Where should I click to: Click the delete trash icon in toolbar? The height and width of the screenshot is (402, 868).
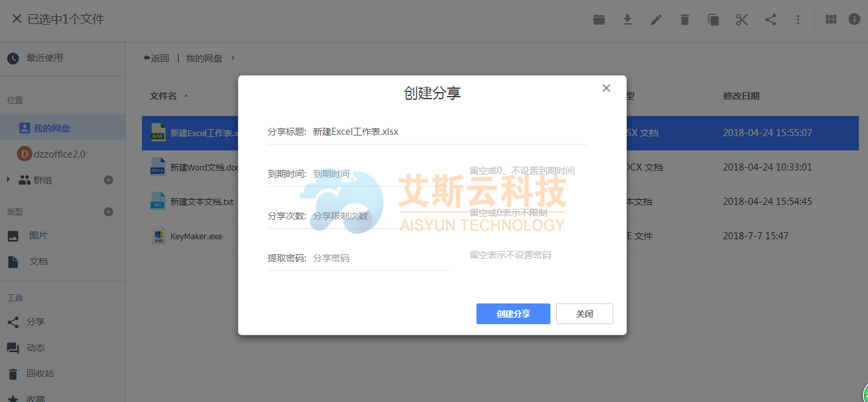click(x=685, y=19)
